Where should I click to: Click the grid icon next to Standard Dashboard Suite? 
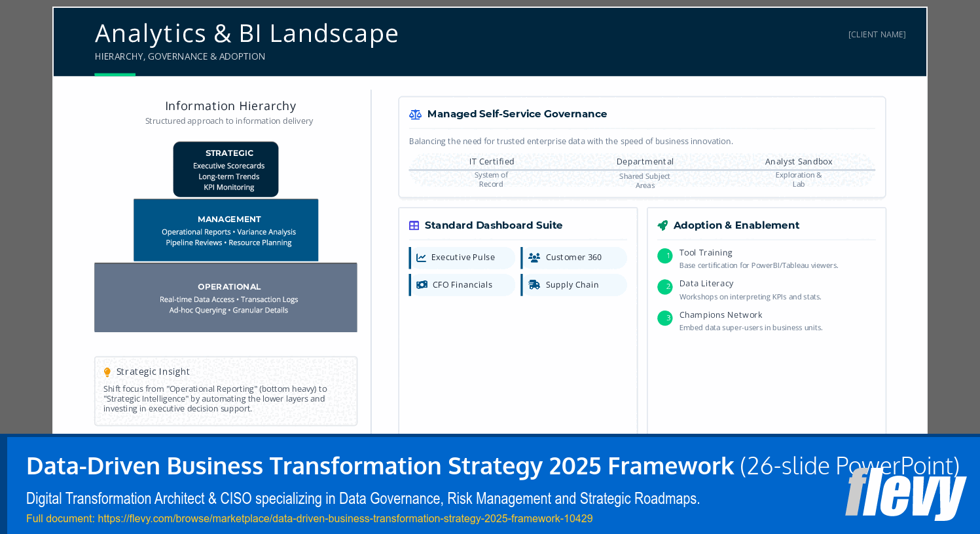(x=414, y=225)
